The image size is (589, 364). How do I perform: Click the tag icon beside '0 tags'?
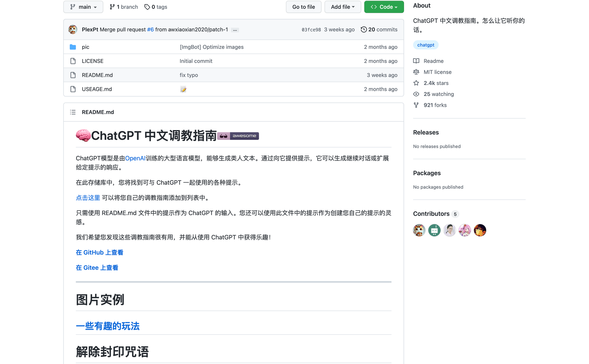[147, 7]
